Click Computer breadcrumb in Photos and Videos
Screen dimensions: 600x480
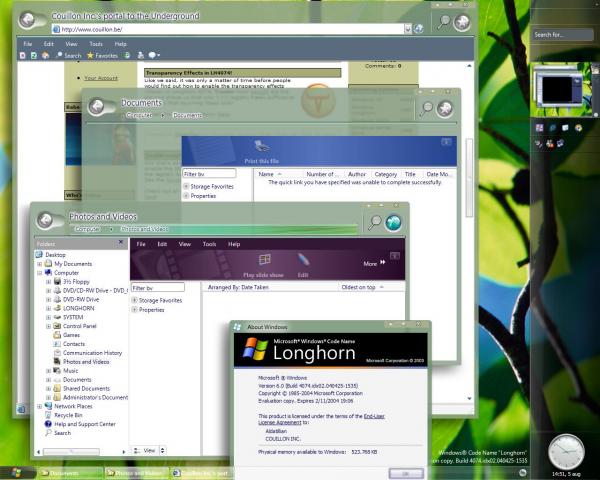pos(88,229)
